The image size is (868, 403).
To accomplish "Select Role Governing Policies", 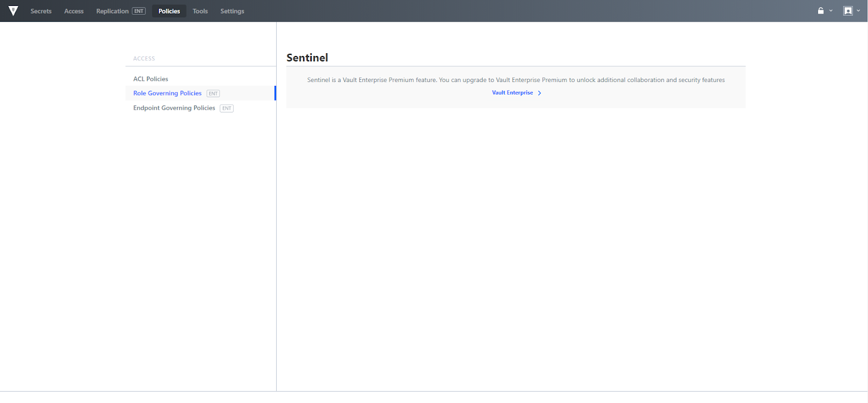I will click(x=201, y=93).
